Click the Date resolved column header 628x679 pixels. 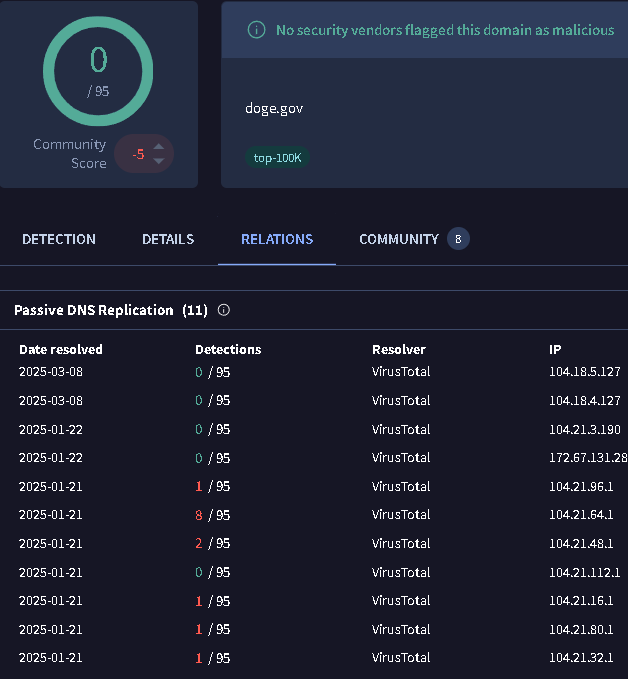tap(61, 349)
